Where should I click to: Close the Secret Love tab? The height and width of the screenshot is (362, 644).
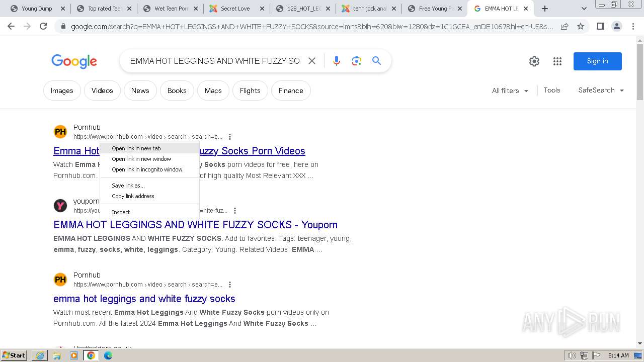click(262, 9)
